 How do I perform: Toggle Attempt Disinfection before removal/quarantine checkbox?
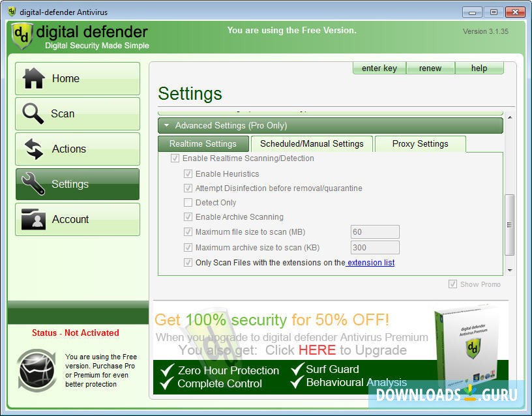point(188,188)
